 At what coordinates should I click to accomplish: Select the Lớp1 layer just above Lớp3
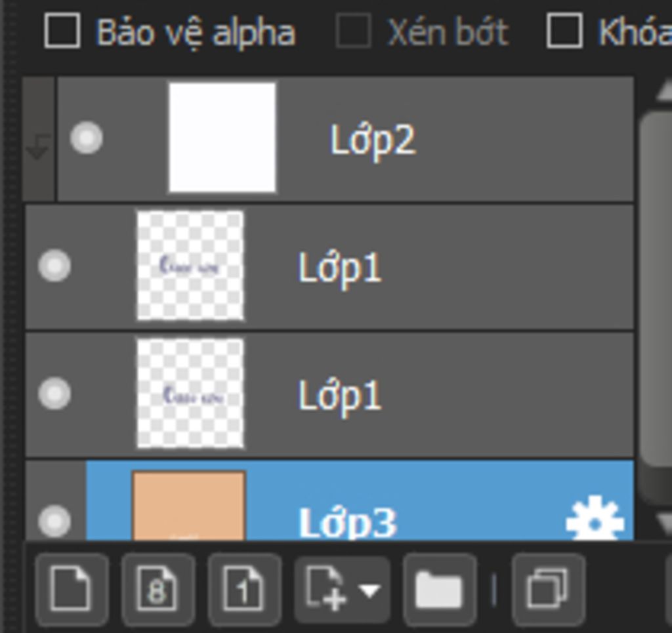click(x=340, y=396)
